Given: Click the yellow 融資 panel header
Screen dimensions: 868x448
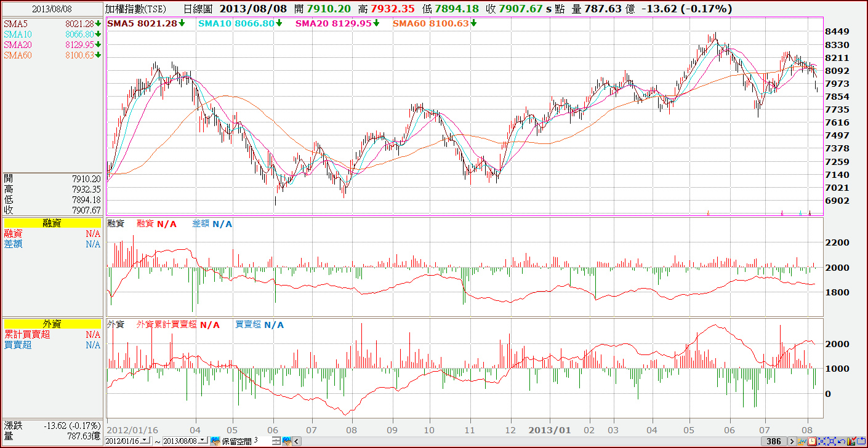Looking at the screenshot, I should tap(52, 223).
